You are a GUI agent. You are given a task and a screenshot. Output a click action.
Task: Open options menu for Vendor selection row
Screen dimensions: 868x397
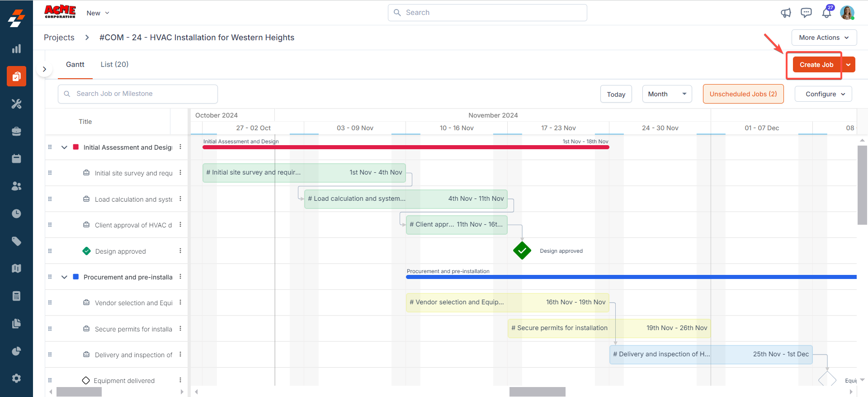180,302
